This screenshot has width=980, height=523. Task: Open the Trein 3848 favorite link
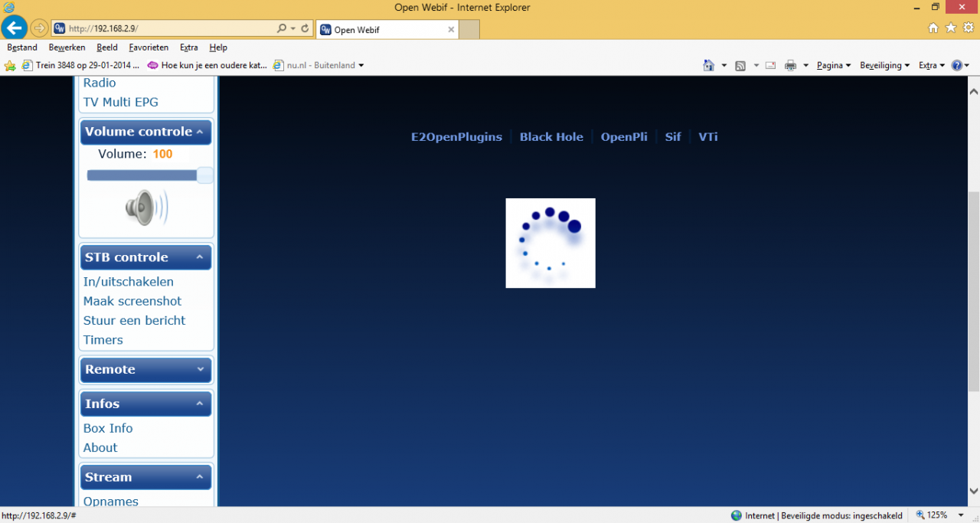tap(81, 66)
